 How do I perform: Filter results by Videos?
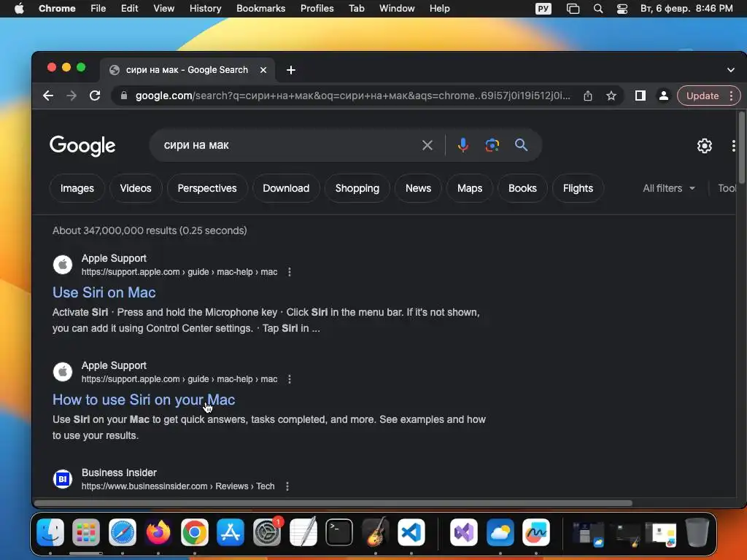136,189
